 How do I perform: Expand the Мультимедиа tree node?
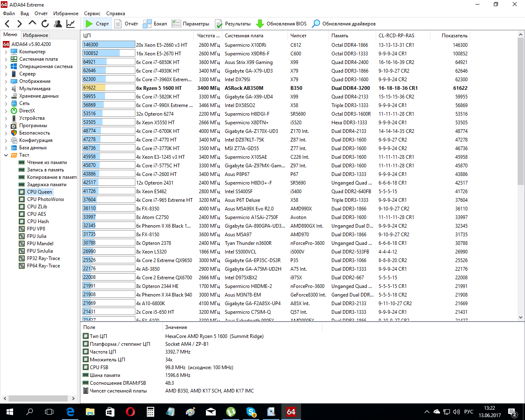(6, 89)
